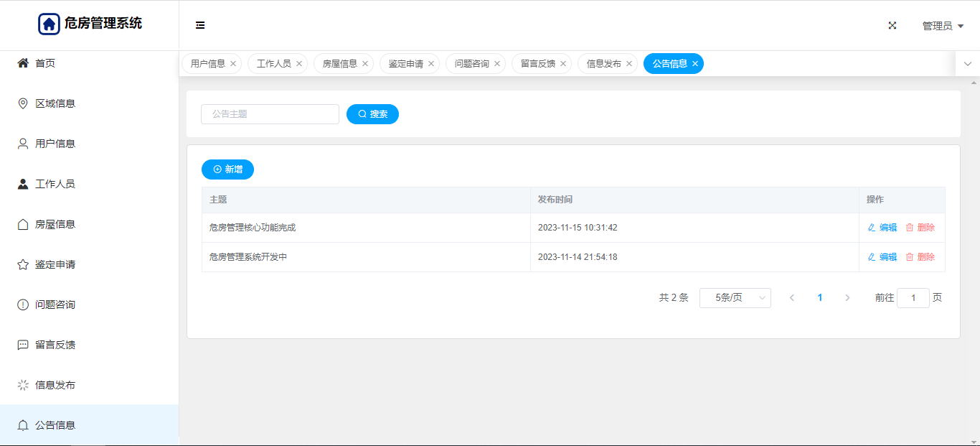Select 留言反馈 in the sidebar
Viewport: 980px width, 446px height.
[55, 345]
